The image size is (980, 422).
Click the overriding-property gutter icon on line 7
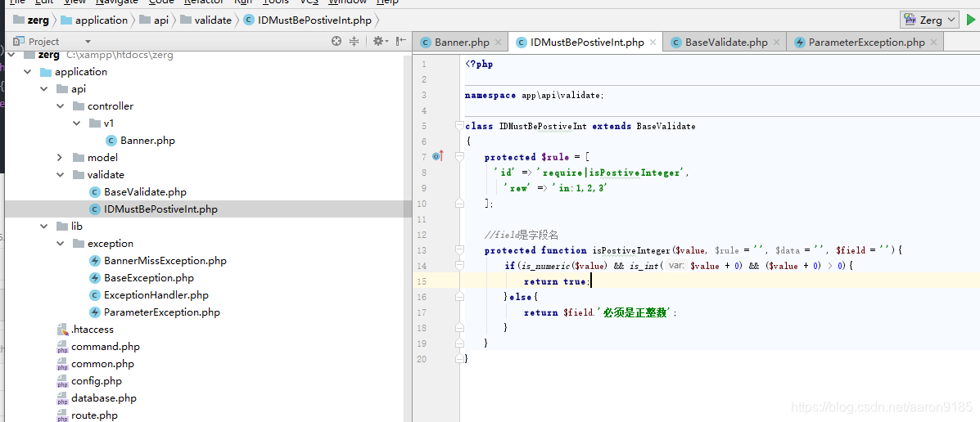pyautogui.click(x=437, y=157)
